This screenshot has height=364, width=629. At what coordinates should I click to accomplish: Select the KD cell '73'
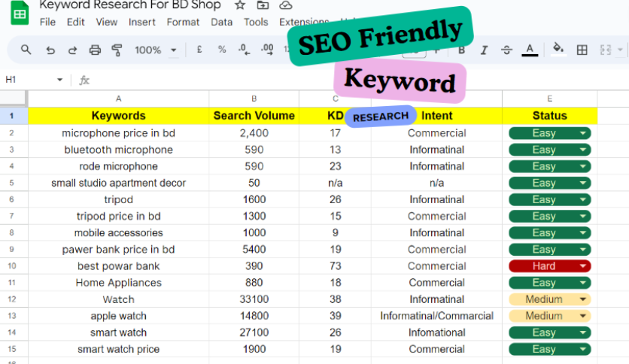(336, 265)
